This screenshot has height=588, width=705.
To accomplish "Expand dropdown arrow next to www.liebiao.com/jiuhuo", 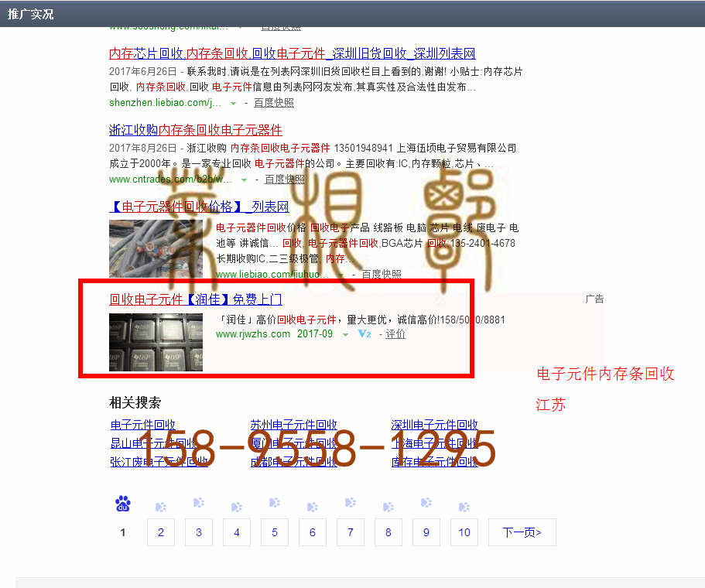I will [341, 275].
